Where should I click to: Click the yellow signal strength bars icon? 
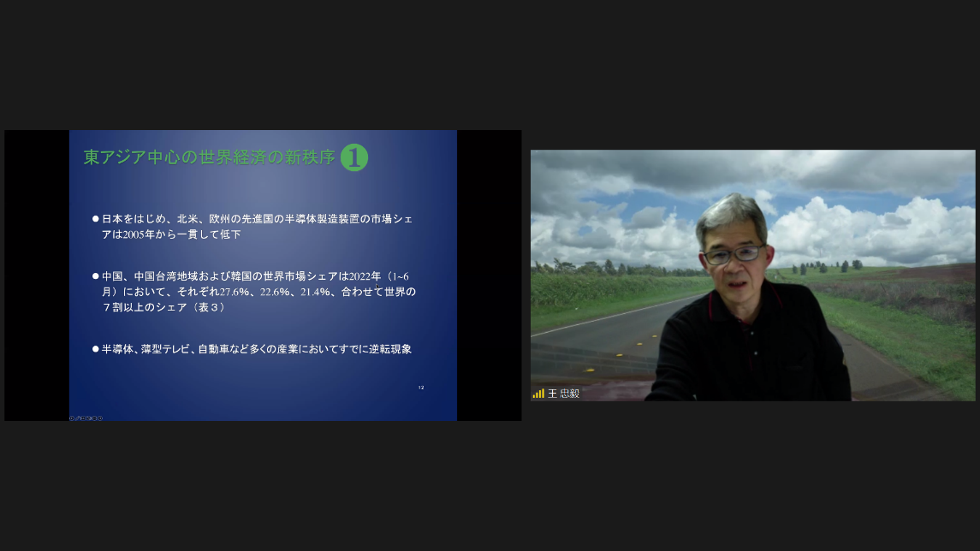click(538, 394)
